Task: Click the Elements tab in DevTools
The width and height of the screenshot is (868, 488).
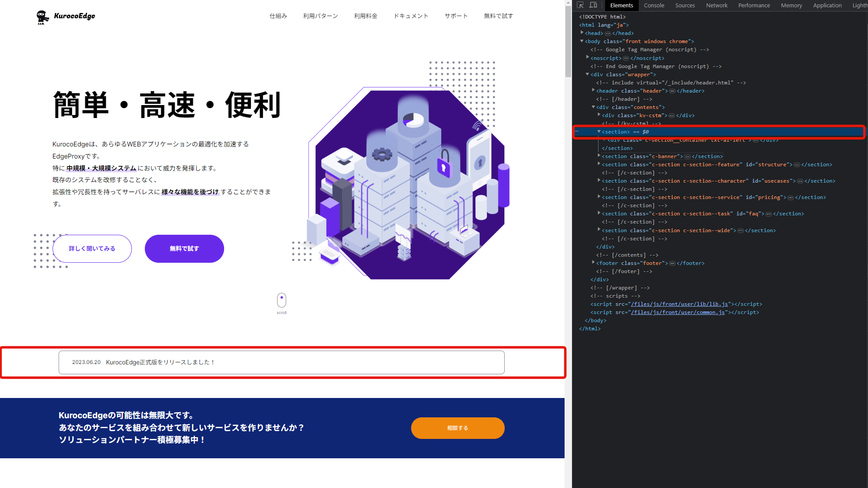Action: point(621,5)
